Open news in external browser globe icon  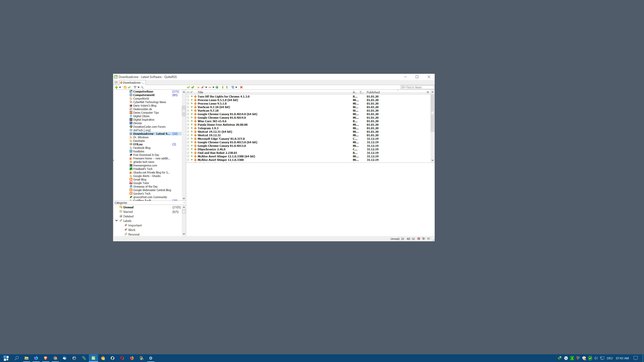coord(217,87)
